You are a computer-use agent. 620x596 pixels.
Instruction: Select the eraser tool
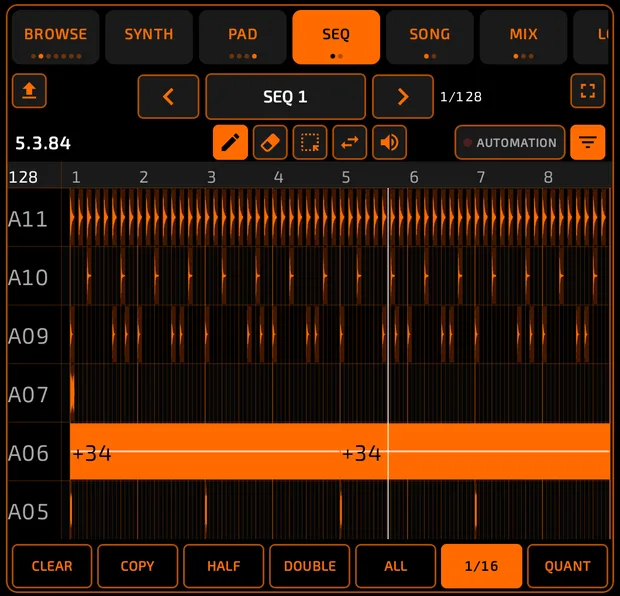click(x=270, y=142)
